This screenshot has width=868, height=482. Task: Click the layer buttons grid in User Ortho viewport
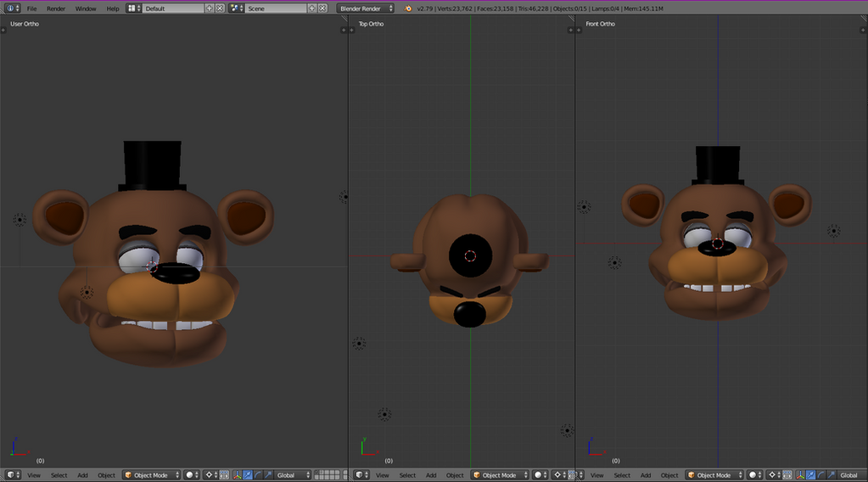pos(327,475)
